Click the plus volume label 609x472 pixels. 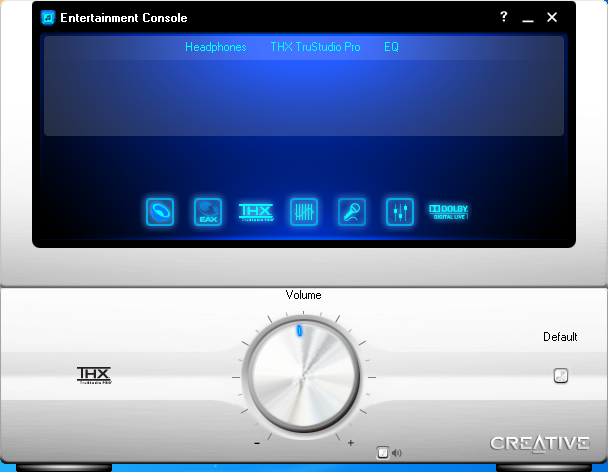[351, 442]
